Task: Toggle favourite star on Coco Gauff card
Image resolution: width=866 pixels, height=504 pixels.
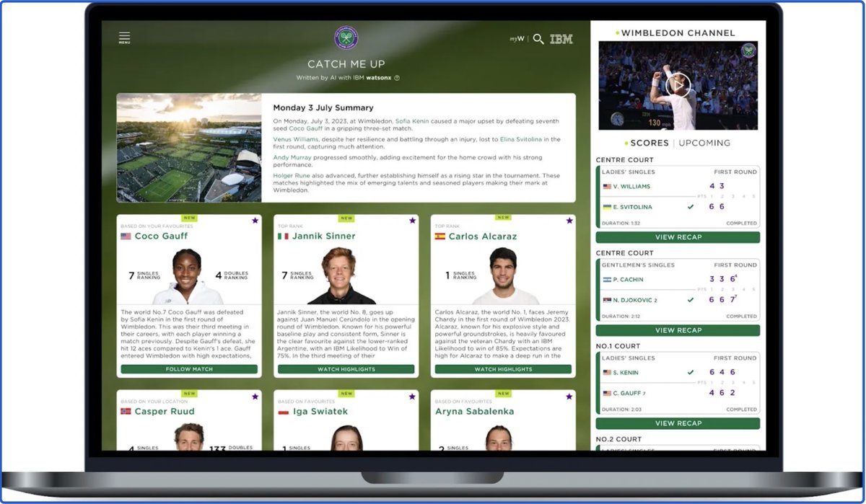Action: point(255,221)
